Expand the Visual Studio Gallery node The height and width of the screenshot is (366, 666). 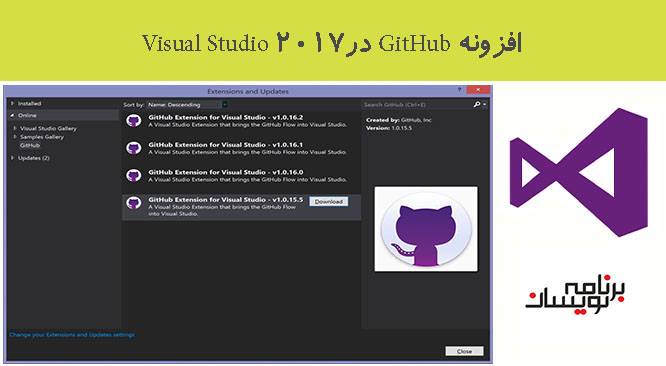coord(15,128)
